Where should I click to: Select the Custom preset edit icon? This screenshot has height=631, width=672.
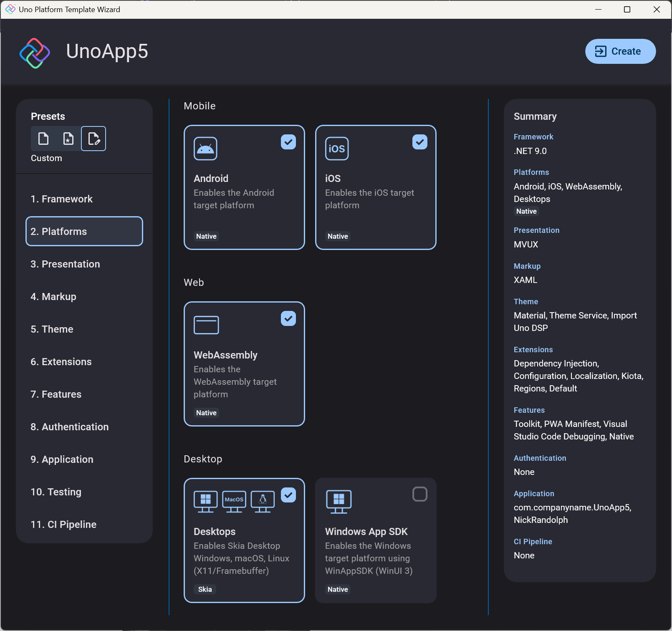[93, 139]
